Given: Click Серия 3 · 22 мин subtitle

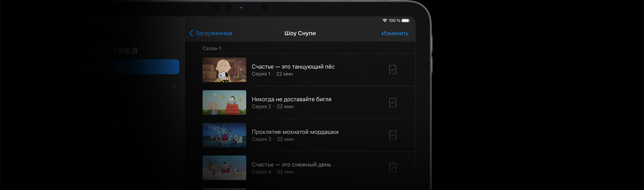Looking at the screenshot, I should (x=273, y=139).
